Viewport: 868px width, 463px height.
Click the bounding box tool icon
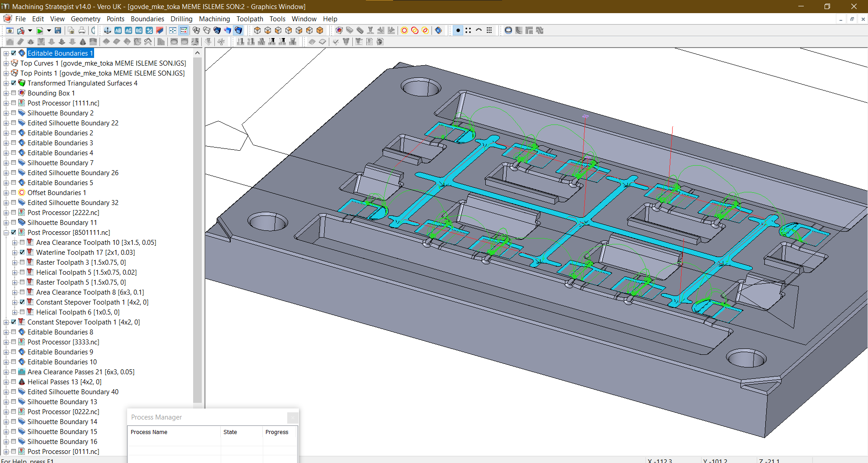339,30
